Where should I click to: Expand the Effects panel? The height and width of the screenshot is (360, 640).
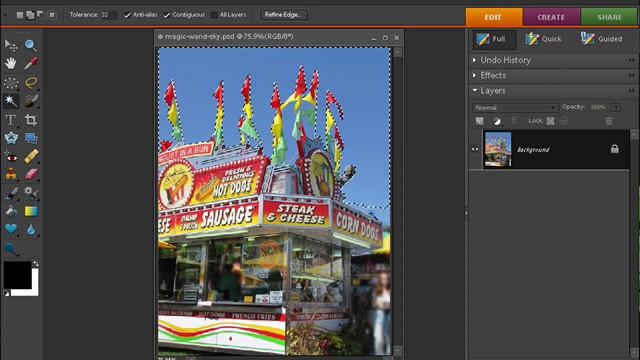click(474, 76)
